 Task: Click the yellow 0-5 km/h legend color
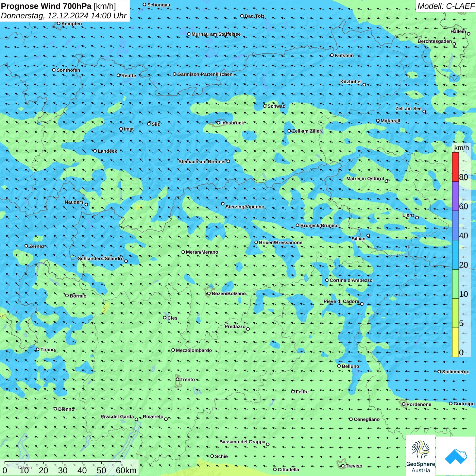(455, 342)
